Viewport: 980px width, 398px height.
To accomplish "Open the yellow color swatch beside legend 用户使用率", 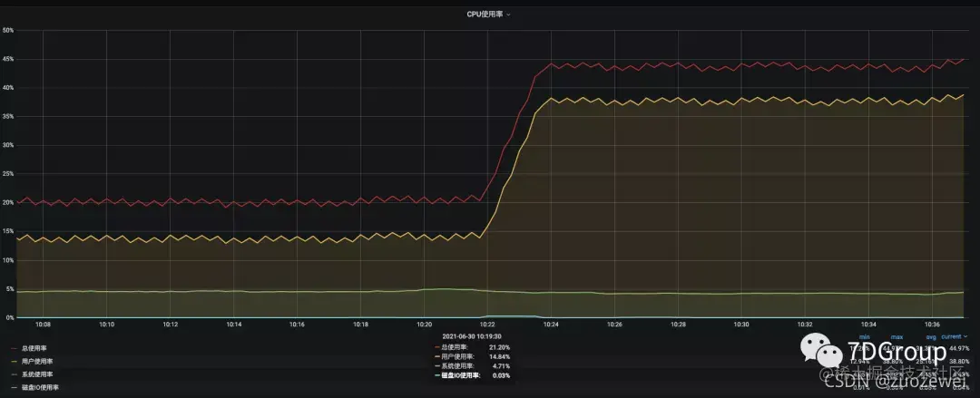I will (x=14, y=361).
